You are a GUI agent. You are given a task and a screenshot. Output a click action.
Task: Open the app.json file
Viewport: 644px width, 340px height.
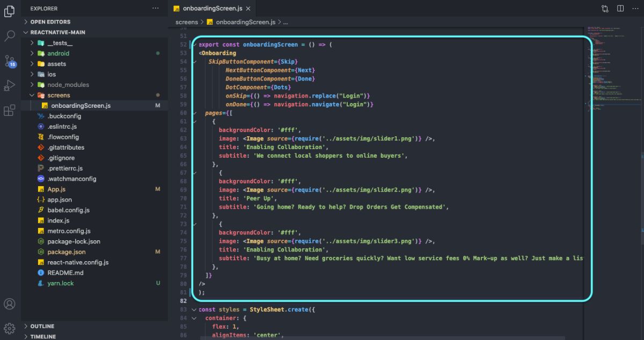click(94, 199)
